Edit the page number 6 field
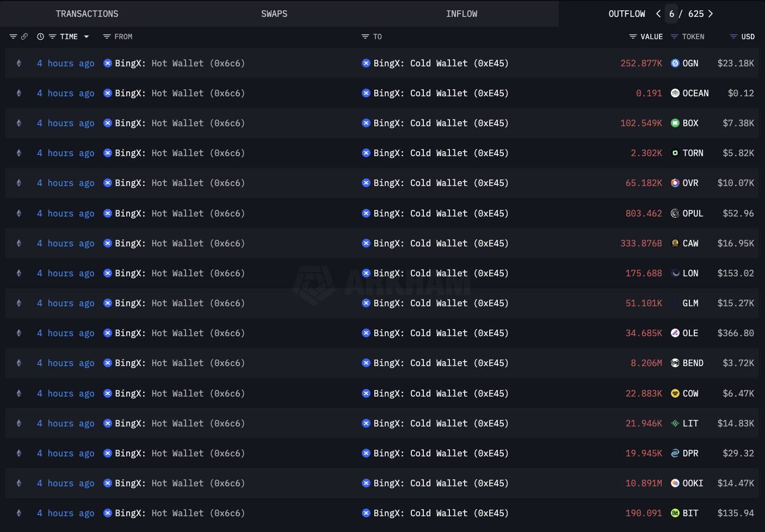Viewport: 765px width, 532px height. coord(671,14)
